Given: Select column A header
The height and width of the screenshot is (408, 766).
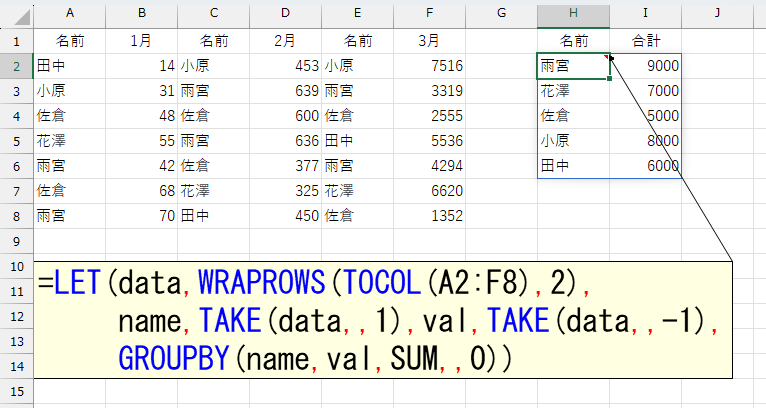Looking at the screenshot, I should pyautogui.click(x=69, y=14).
